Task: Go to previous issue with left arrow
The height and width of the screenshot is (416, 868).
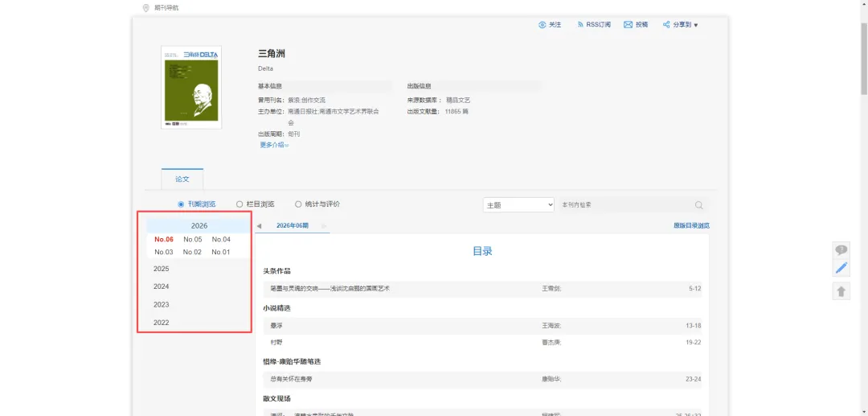Action: click(x=259, y=226)
